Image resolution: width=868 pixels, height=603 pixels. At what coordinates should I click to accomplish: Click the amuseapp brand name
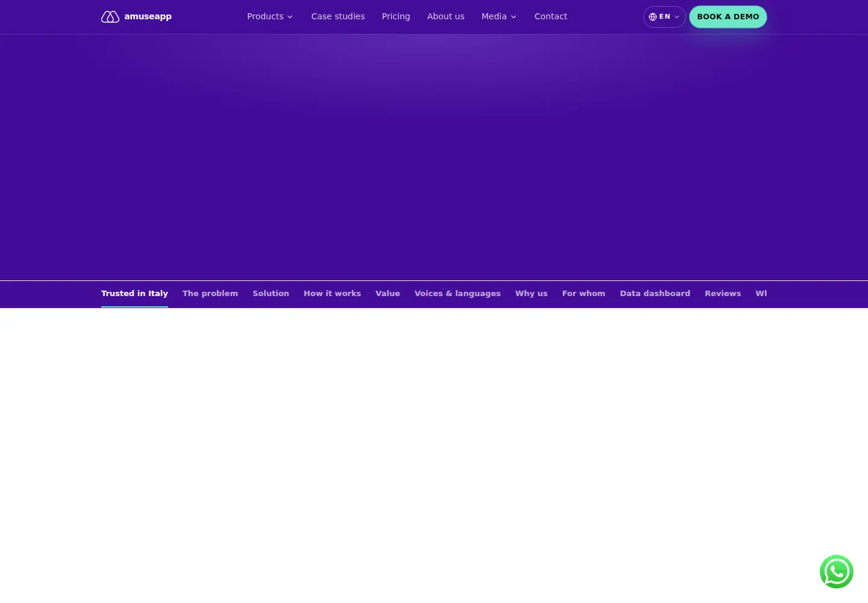[x=148, y=16]
